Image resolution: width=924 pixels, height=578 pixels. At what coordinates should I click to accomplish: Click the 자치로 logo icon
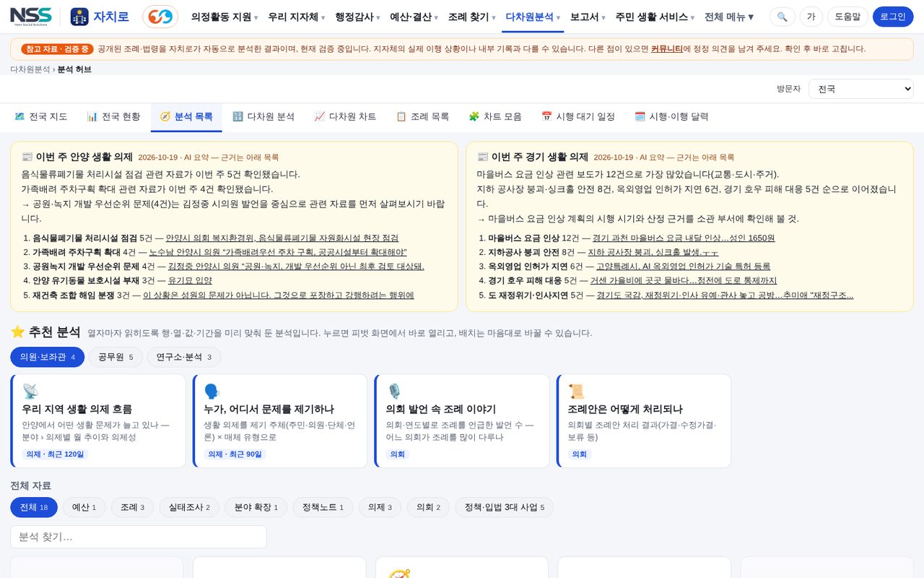tap(79, 17)
